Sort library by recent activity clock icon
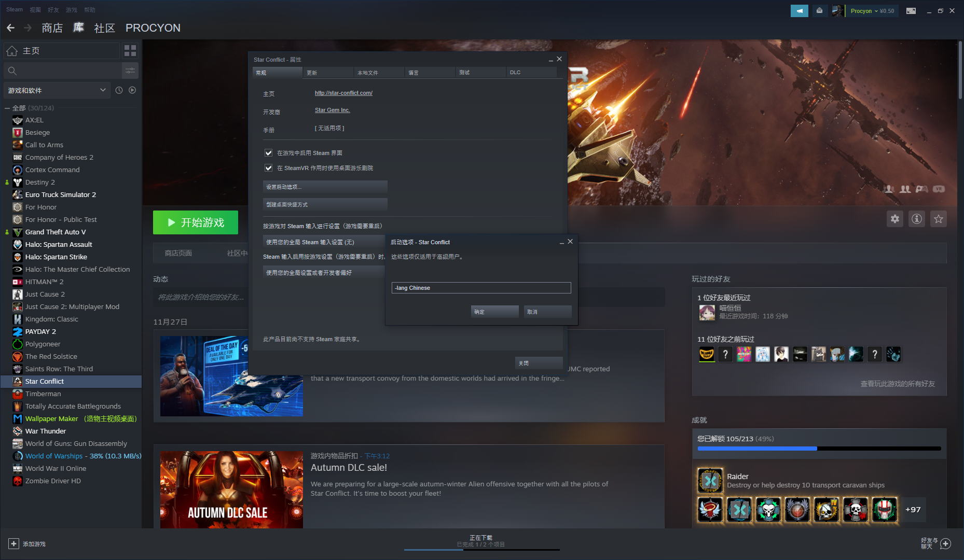This screenshot has width=964, height=560. coord(119,90)
